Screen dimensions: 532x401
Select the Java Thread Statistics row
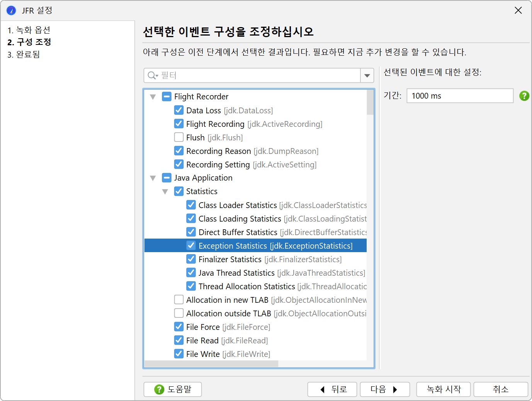(282, 273)
